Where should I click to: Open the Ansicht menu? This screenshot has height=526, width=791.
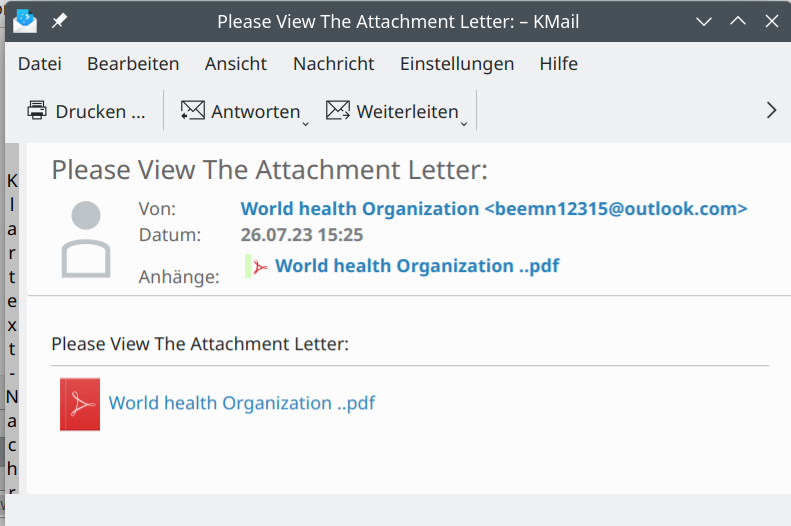[x=236, y=64]
